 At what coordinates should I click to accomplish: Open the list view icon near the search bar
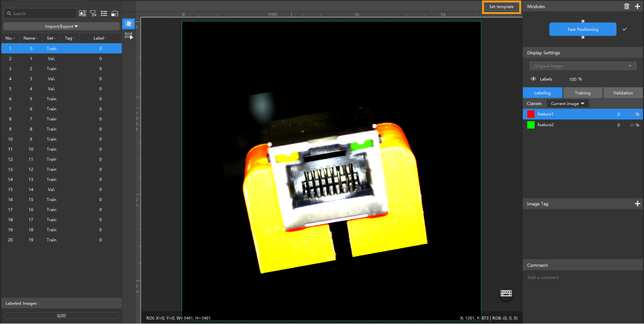pyautogui.click(x=104, y=13)
